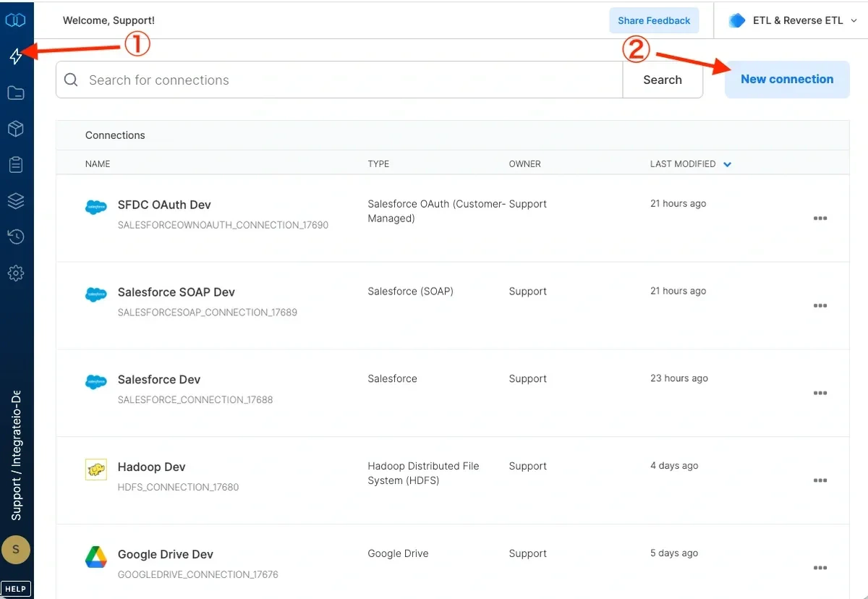The image size is (868, 599).
Task: Click the Connections panel heading
Action: pyautogui.click(x=115, y=135)
